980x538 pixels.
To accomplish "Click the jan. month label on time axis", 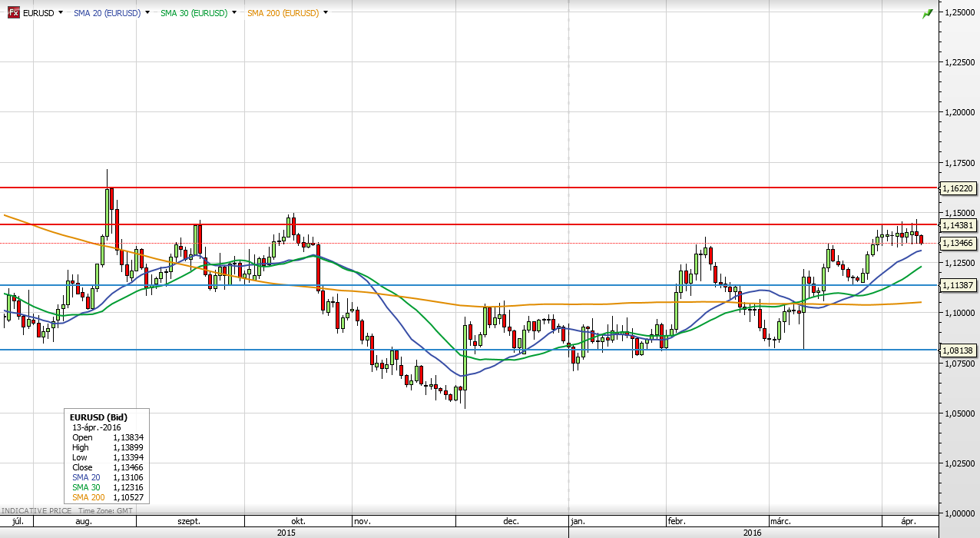I will pos(578,521).
